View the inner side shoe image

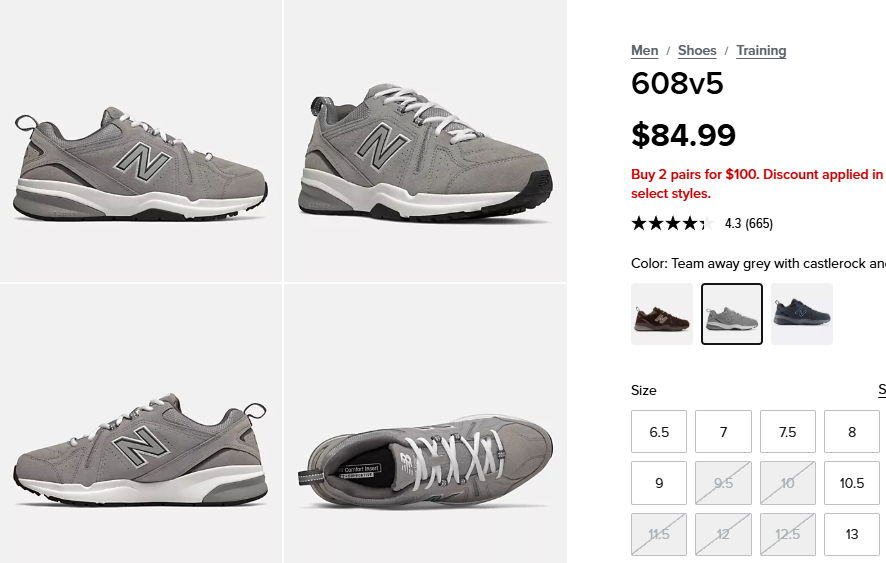141,423
